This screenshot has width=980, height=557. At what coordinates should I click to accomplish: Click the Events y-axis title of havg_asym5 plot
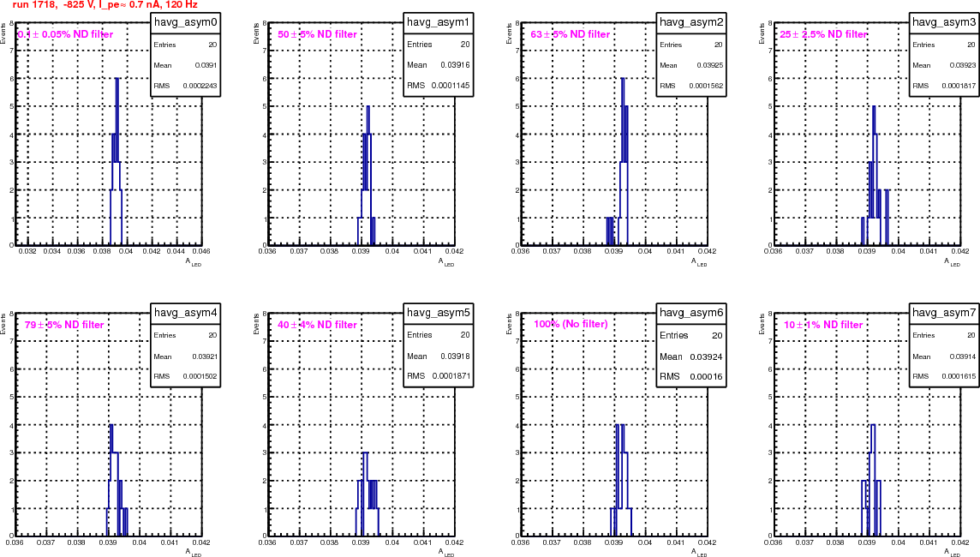coord(256,324)
